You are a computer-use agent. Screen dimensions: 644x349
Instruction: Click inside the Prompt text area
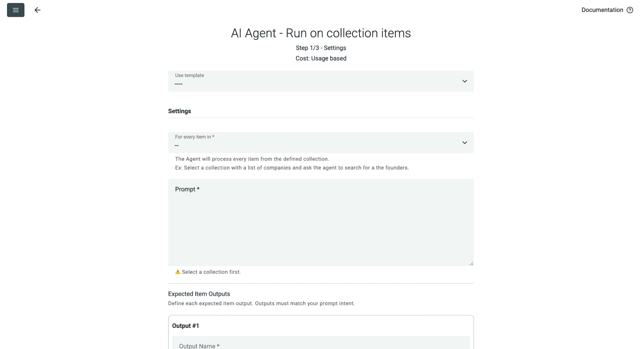pos(321,222)
